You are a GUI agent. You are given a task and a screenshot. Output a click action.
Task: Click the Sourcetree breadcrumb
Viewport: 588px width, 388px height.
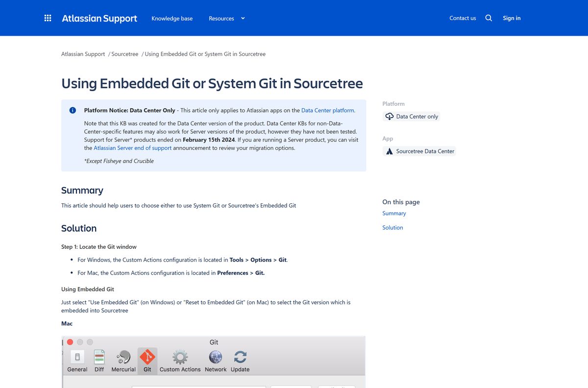[125, 54]
